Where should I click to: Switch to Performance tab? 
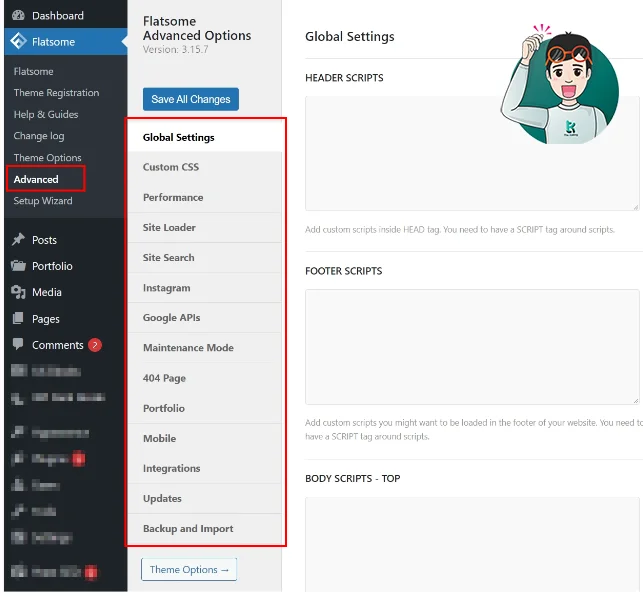click(x=205, y=198)
